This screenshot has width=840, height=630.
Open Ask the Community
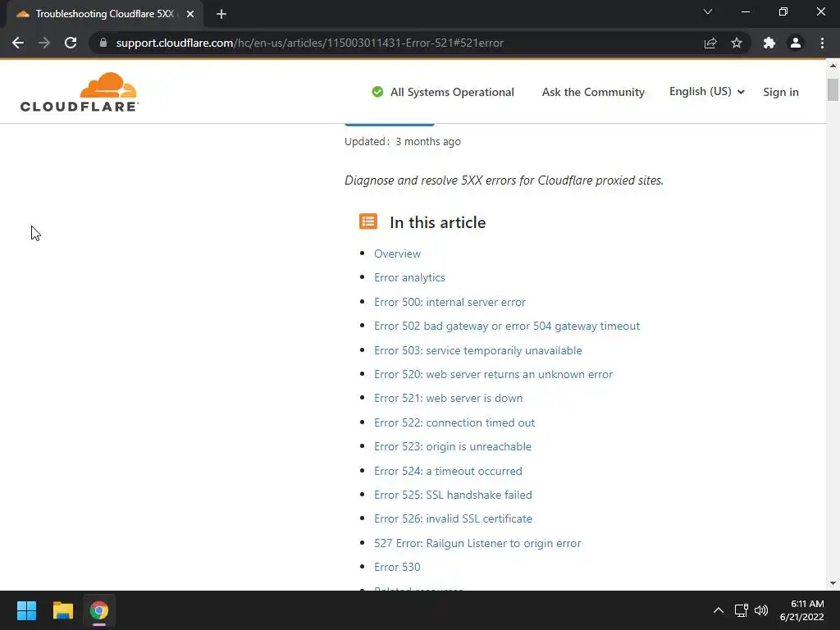(593, 92)
